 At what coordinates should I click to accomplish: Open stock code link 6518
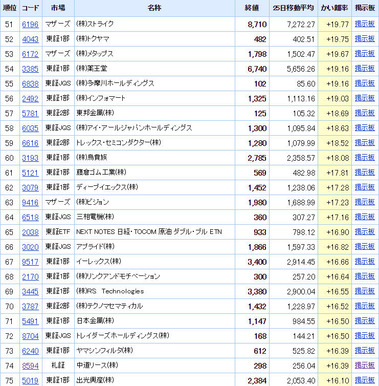point(30,217)
